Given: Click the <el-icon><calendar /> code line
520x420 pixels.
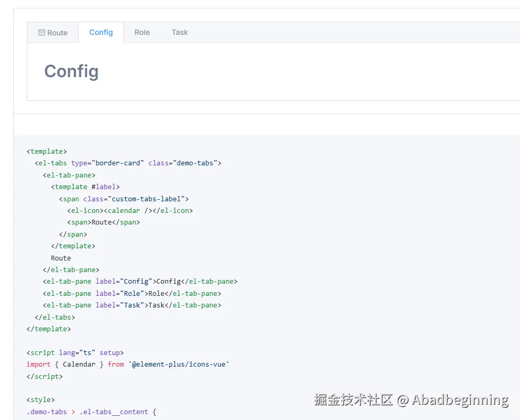Looking at the screenshot, I should point(130,210).
